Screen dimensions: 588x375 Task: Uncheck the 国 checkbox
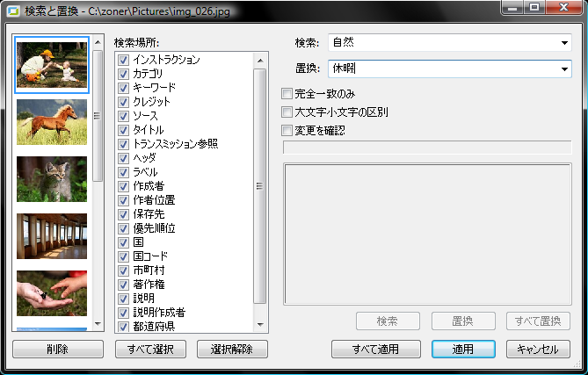click(123, 242)
